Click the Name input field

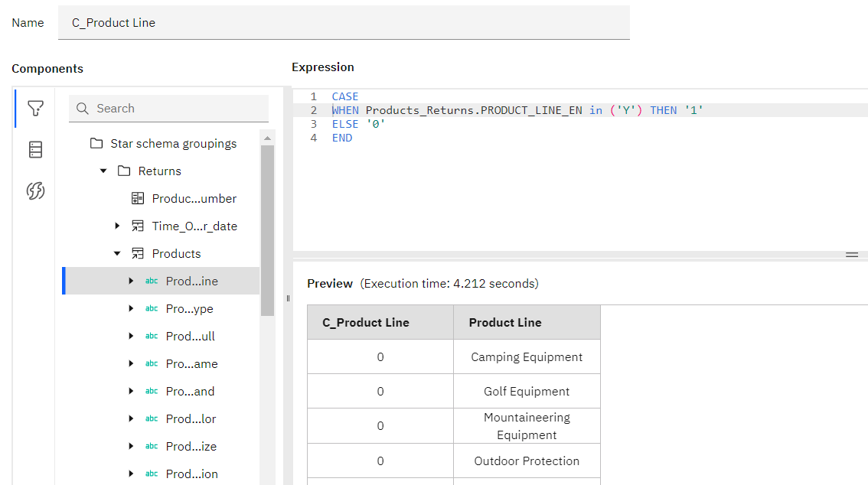344,23
